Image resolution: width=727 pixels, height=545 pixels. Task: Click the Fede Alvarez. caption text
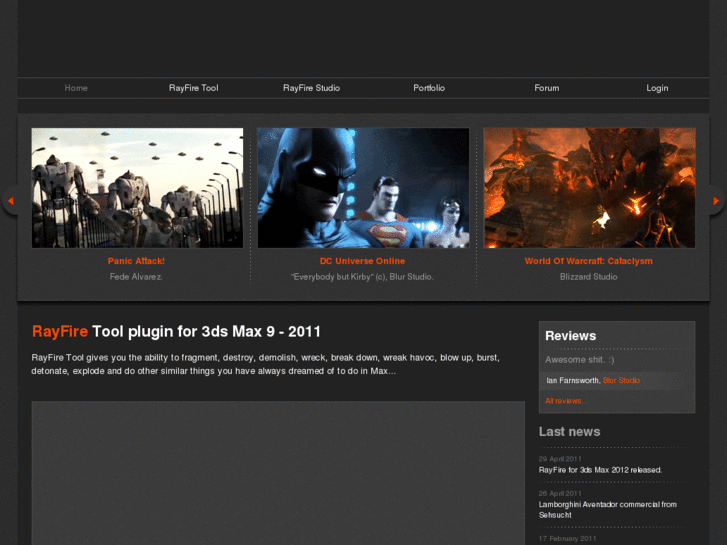pyautogui.click(x=136, y=277)
